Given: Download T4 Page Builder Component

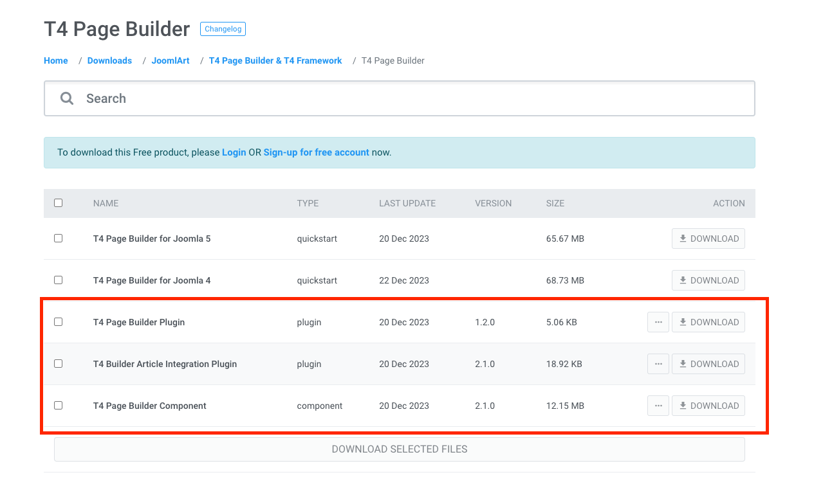Looking at the screenshot, I should pos(708,406).
